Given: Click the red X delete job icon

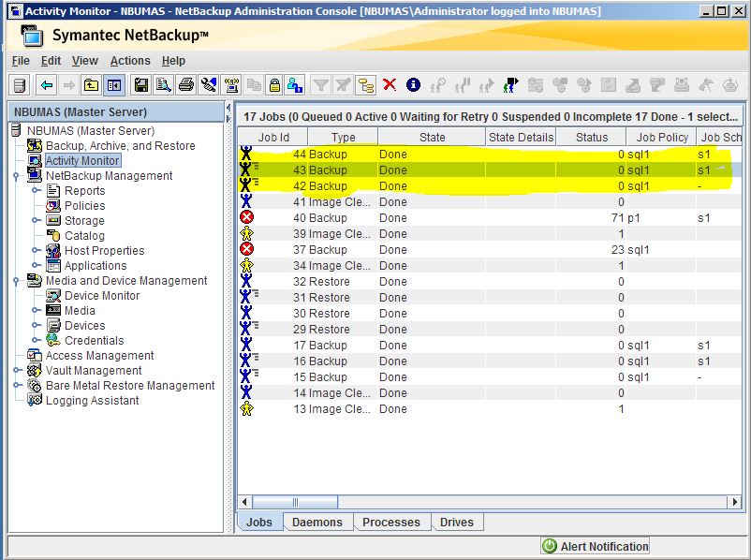Looking at the screenshot, I should 390,85.
